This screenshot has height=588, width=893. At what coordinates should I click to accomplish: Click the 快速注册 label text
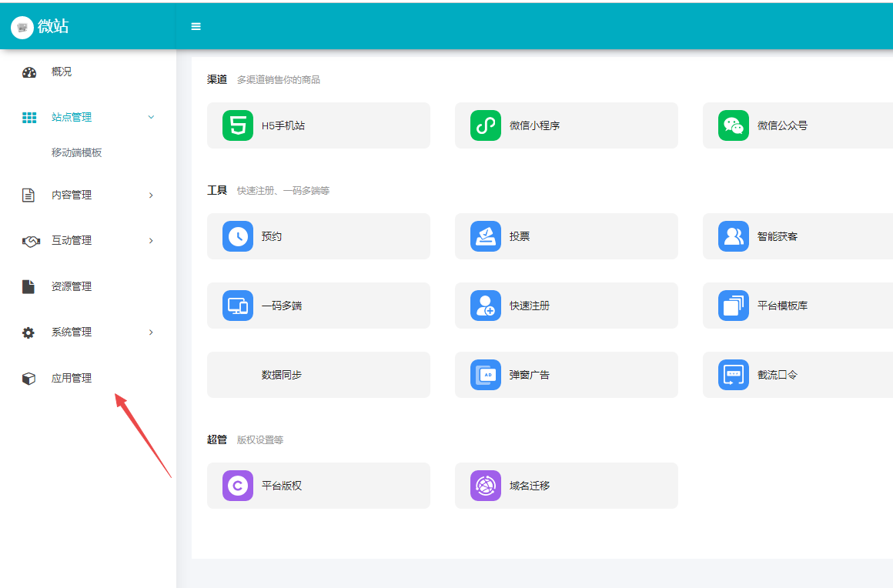(529, 306)
